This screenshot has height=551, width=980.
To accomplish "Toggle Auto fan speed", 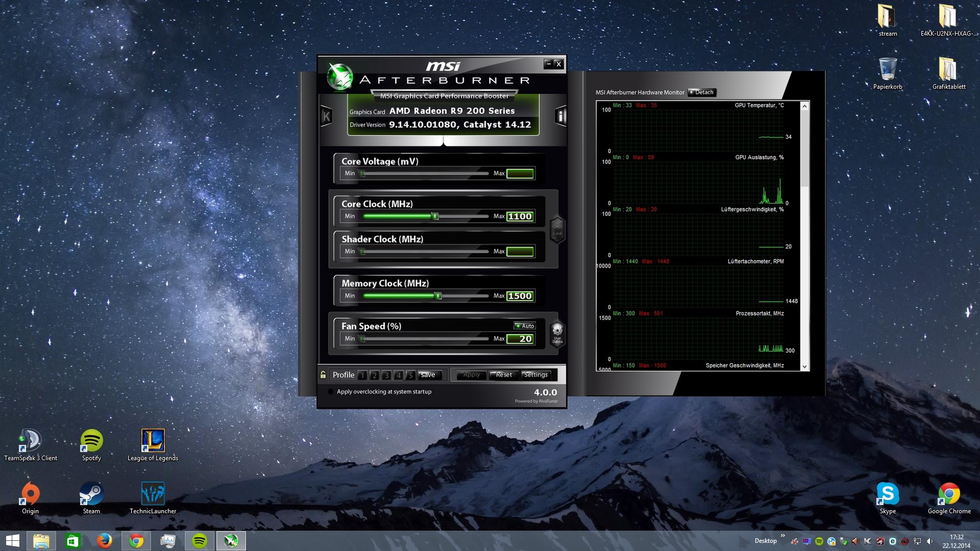I will tap(524, 326).
